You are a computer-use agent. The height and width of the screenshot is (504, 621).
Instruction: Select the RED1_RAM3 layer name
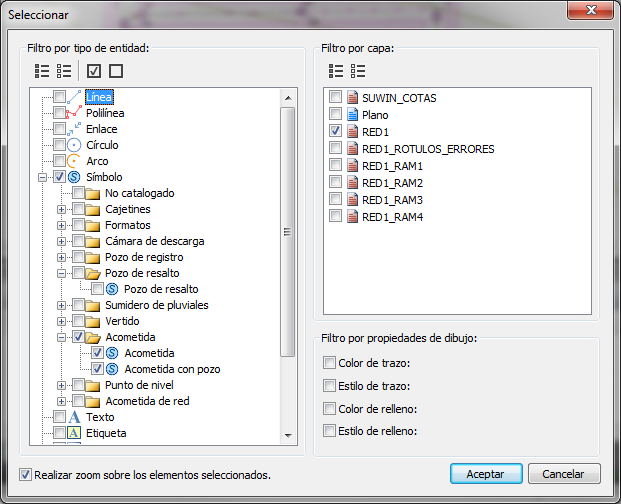click(392, 200)
